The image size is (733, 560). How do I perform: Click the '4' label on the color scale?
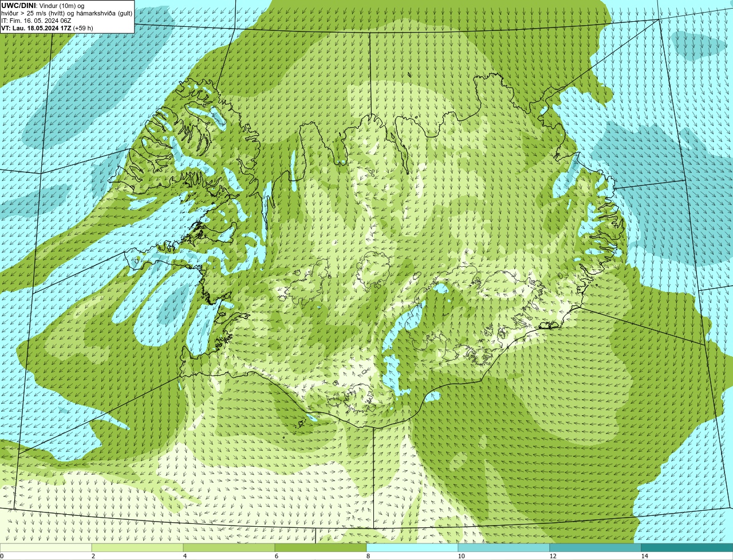tap(185, 556)
